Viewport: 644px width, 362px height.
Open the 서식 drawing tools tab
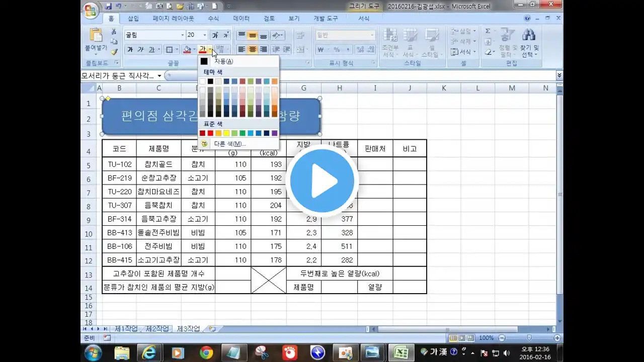pyautogui.click(x=364, y=18)
